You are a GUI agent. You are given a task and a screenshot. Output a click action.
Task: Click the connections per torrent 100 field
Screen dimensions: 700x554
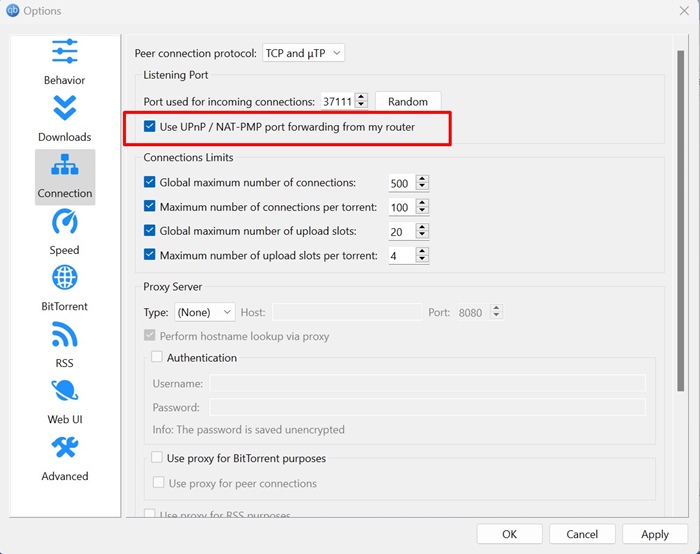(402, 207)
